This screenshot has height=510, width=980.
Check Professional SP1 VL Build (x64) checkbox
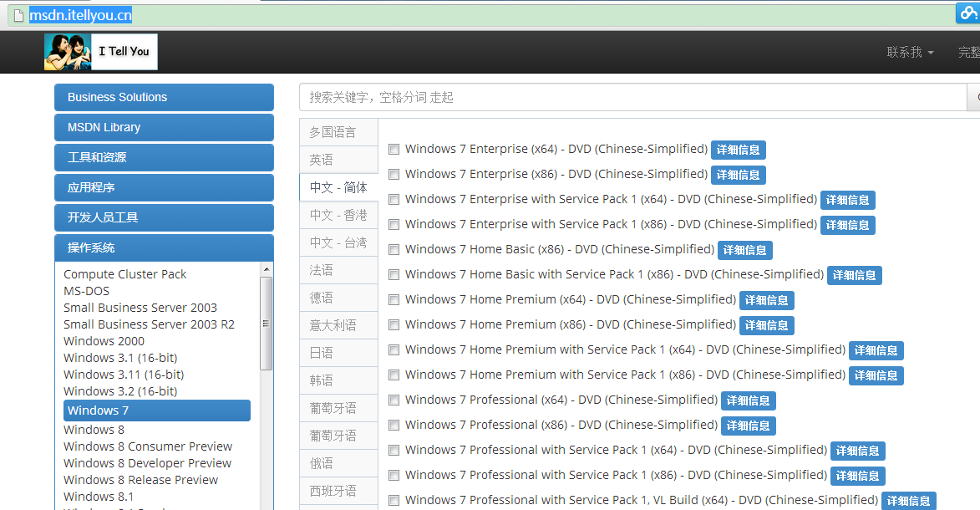coord(394,500)
